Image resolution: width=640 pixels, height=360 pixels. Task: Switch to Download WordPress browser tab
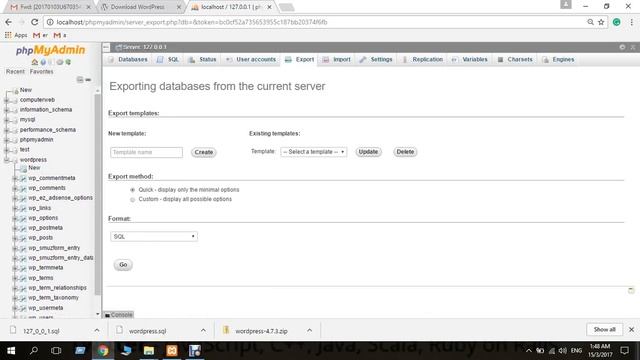(x=141, y=7)
